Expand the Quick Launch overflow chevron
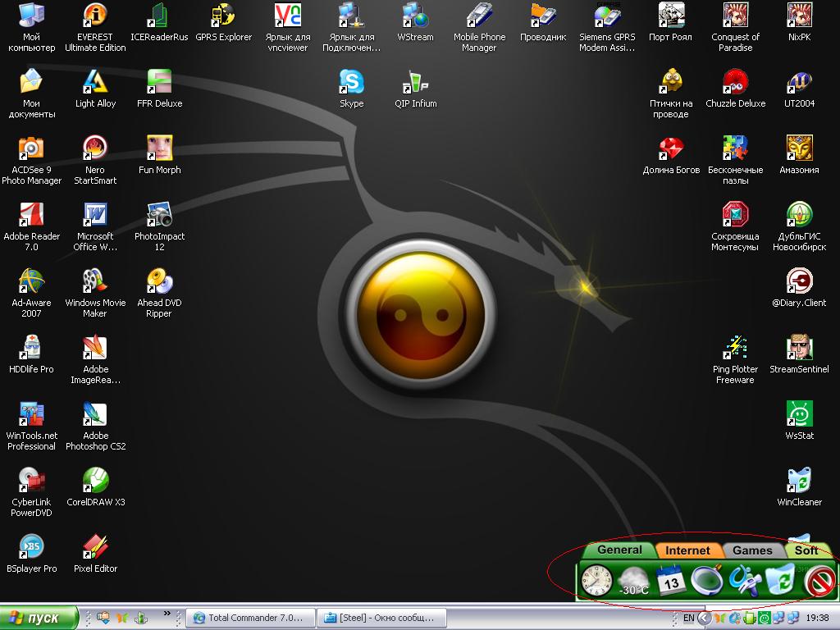The height and width of the screenshot is (630, 840). coord(167,613)
